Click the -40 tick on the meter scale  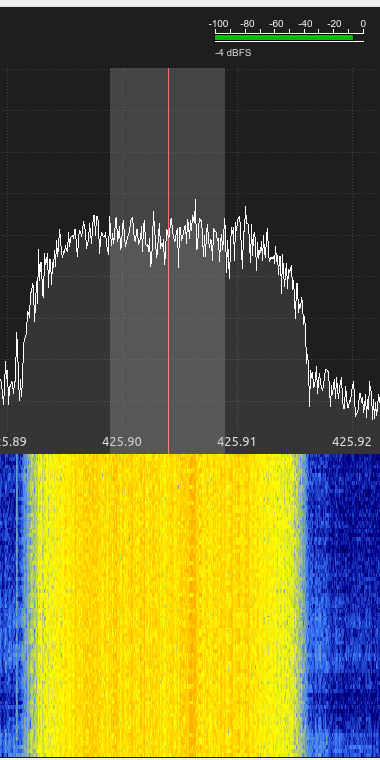tap(305, 24)
